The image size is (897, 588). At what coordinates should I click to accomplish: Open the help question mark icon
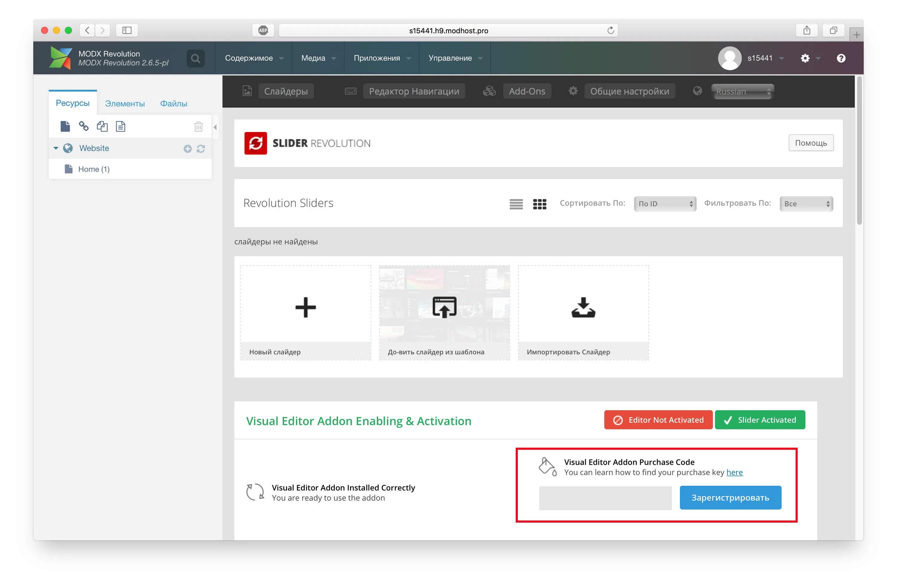click(841, 58)
